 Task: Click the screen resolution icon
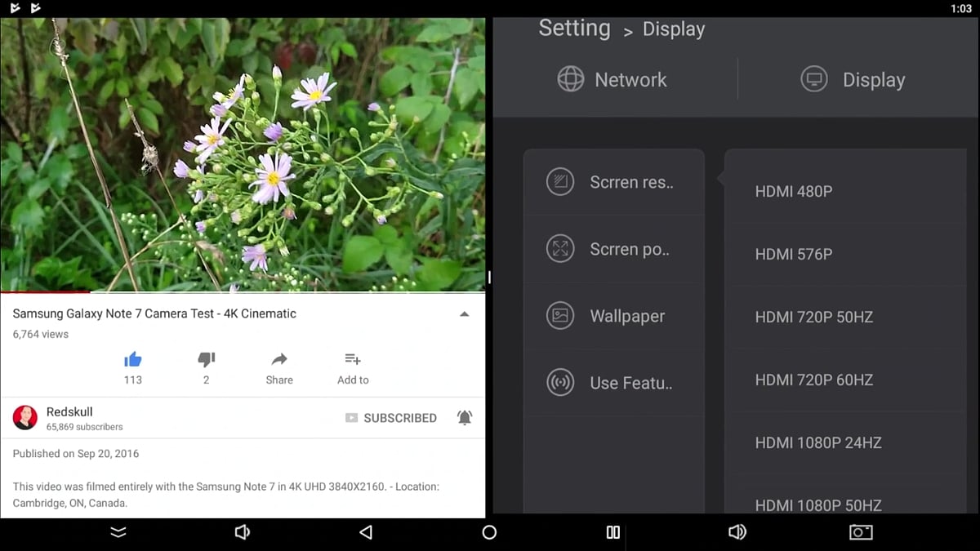[x=560, y=182]
